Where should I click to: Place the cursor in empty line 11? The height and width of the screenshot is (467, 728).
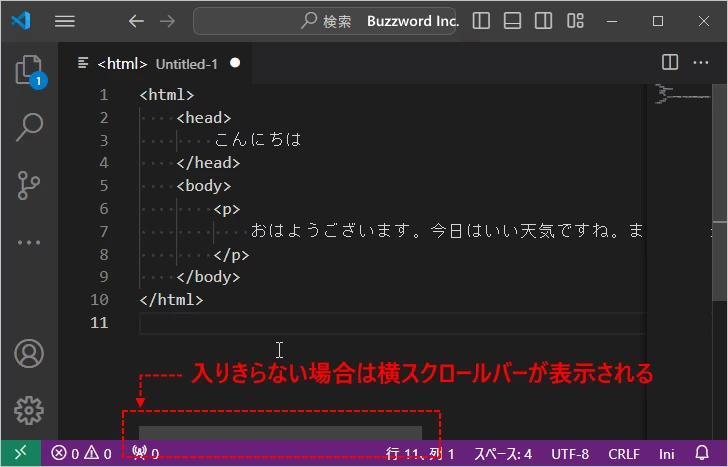click(392, 323)
